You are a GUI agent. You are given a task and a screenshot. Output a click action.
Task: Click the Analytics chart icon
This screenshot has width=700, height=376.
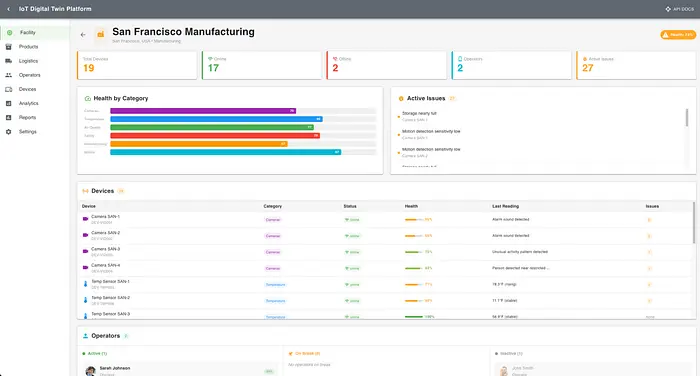click(8, 104)
